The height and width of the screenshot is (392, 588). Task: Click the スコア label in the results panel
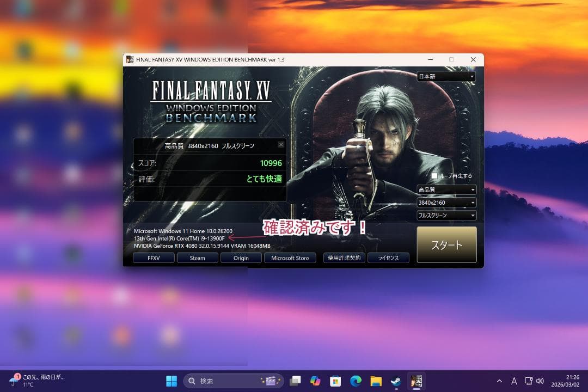pyautogui.click(x=147, y=163)
